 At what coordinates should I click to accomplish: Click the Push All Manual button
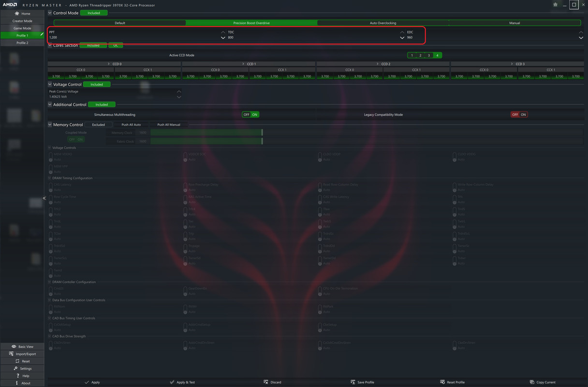(x=169, y=125)
